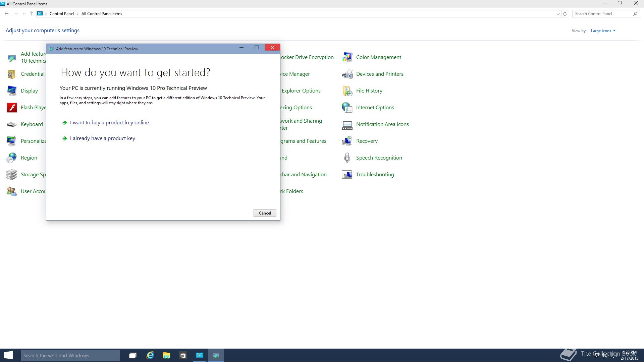Open the Speech Recognition microphone icon
This screenshot has width=644, height=362.
pos(347,158)
